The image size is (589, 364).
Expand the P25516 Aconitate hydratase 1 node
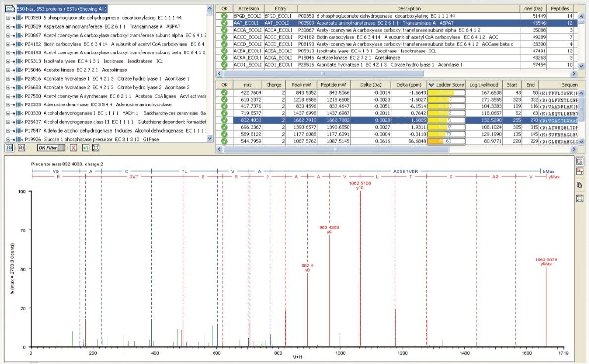point(8,79)
